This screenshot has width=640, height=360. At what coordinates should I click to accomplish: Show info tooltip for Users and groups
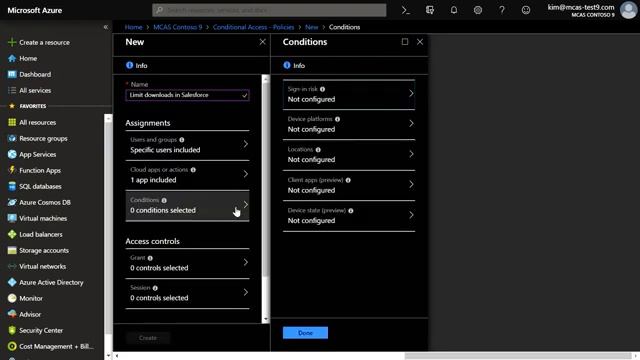[182, 140]
